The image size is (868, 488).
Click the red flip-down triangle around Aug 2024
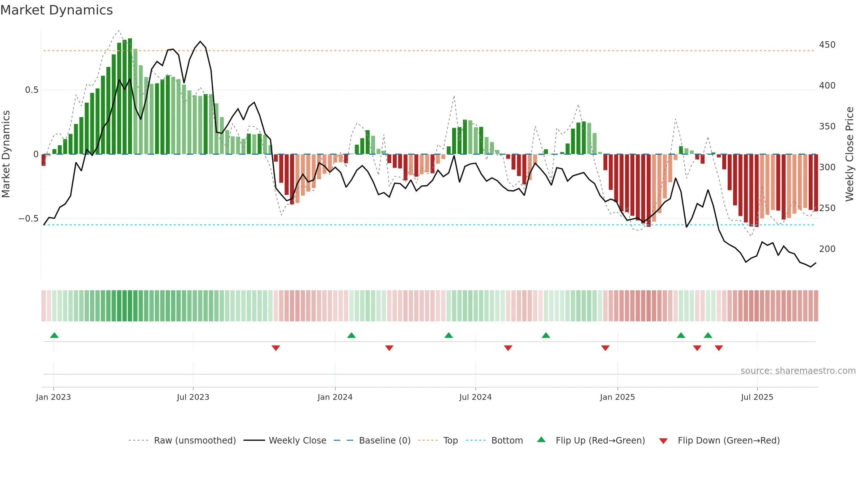[508, 348]
